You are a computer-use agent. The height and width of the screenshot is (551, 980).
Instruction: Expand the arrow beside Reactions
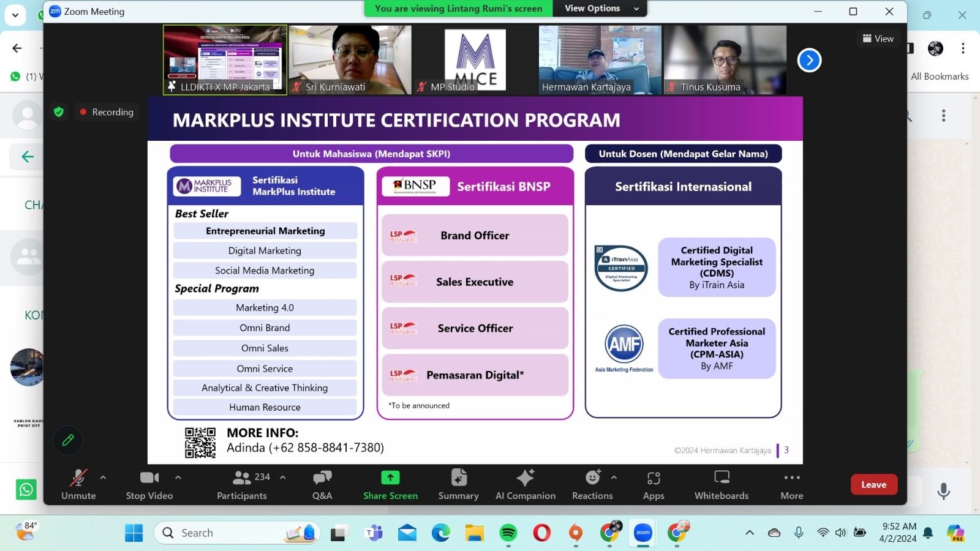click(x=614, y=477)
